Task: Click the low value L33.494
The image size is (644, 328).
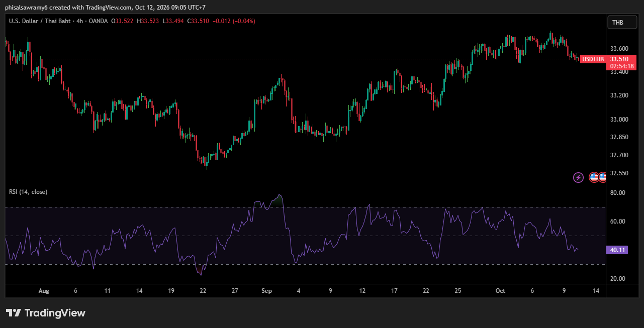Action: (x=173, y=21)
